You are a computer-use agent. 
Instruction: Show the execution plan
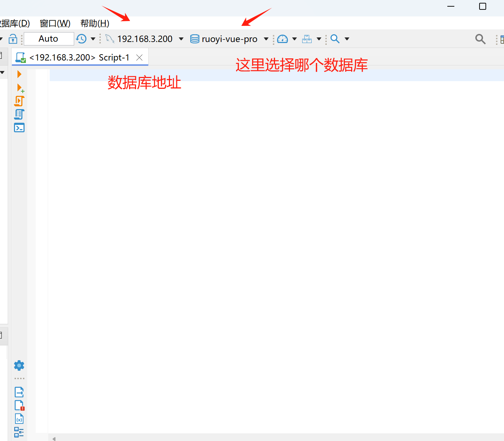click(19, 114)
